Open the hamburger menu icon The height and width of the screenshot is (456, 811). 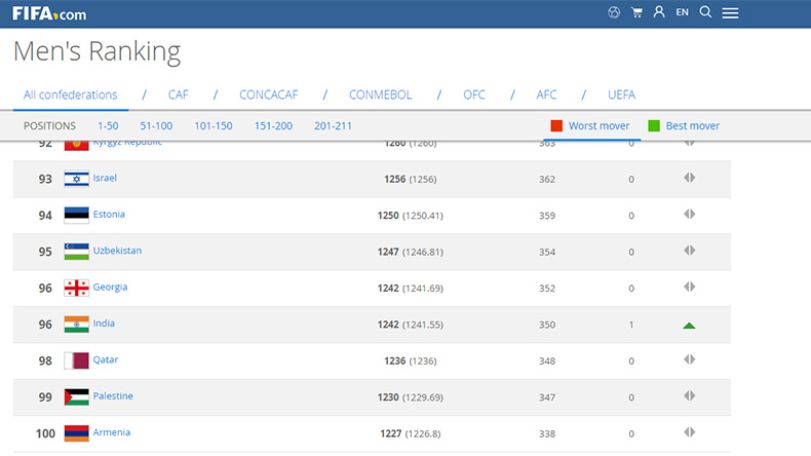[x=730, y=13]
